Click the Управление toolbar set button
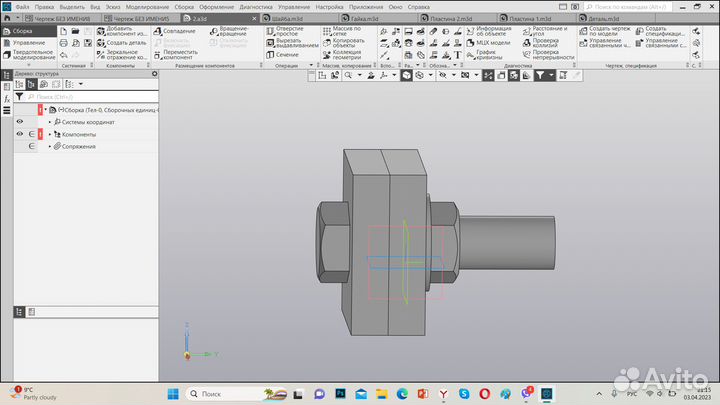This screenshot has height=405, width=720. 28,43
